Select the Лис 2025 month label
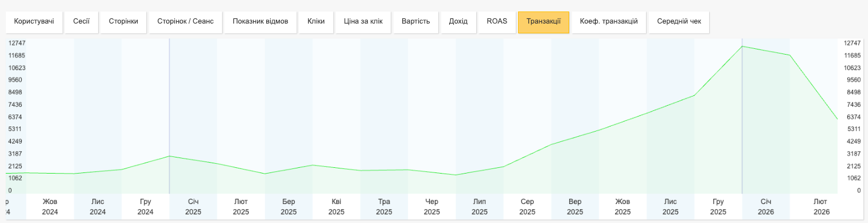The image size is (868, 223). coord(671,207)
